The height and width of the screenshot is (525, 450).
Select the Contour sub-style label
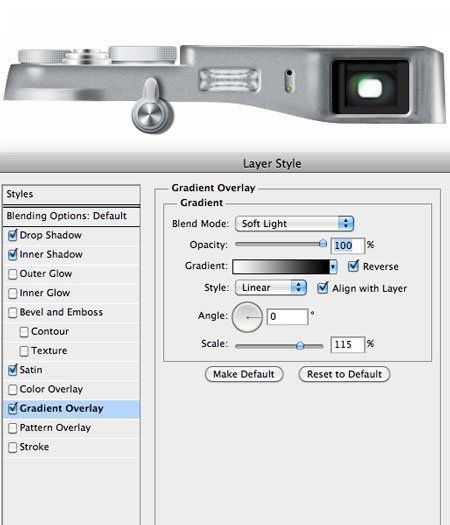tap(50, 331)
